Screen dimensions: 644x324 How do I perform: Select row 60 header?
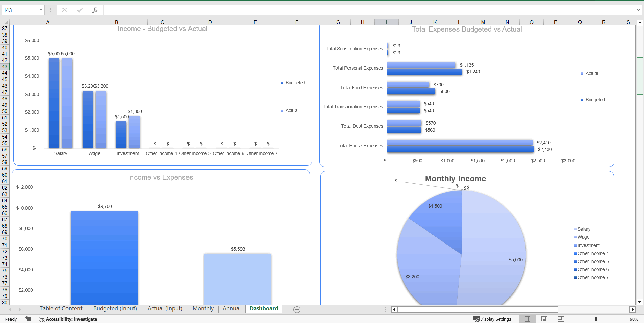[5, 175]
